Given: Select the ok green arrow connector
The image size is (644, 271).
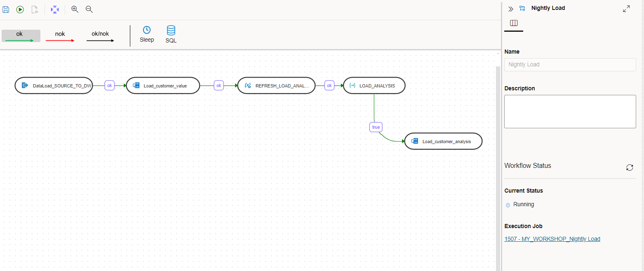Looking at the screenshot, I should pos(21,36).
